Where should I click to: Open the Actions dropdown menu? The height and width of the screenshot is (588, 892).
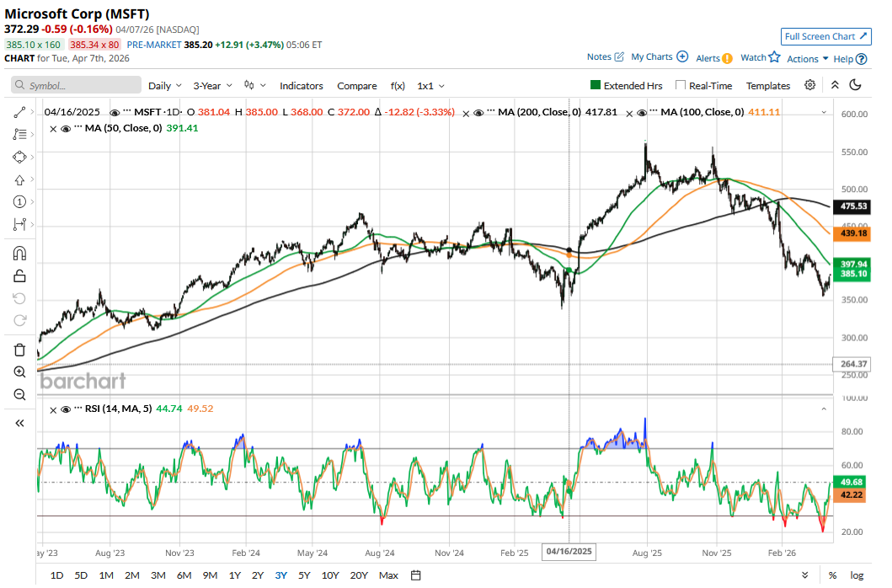click(x=807, y=59)
